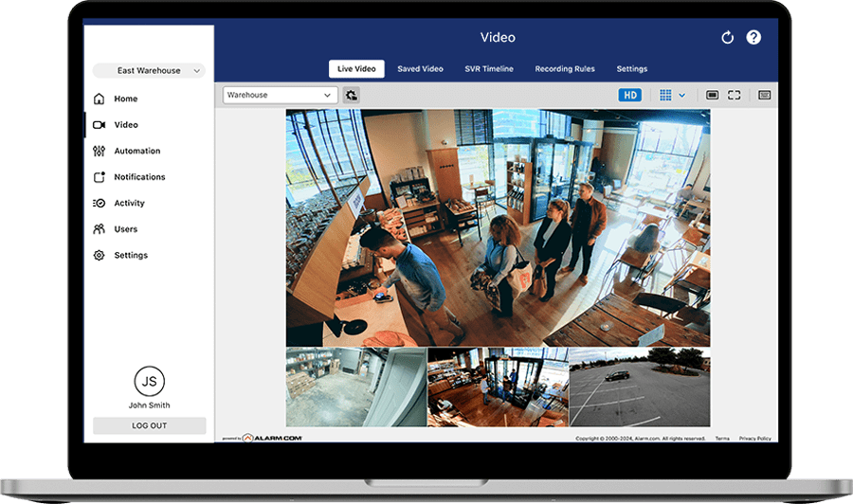Viewport: 853px width, 504px height.
Task: Open Notifications in the sidebar
Action: click(139, 177)
